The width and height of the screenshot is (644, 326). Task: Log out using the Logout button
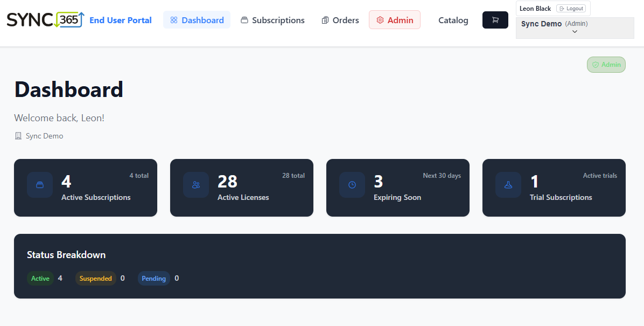[571, 9]
